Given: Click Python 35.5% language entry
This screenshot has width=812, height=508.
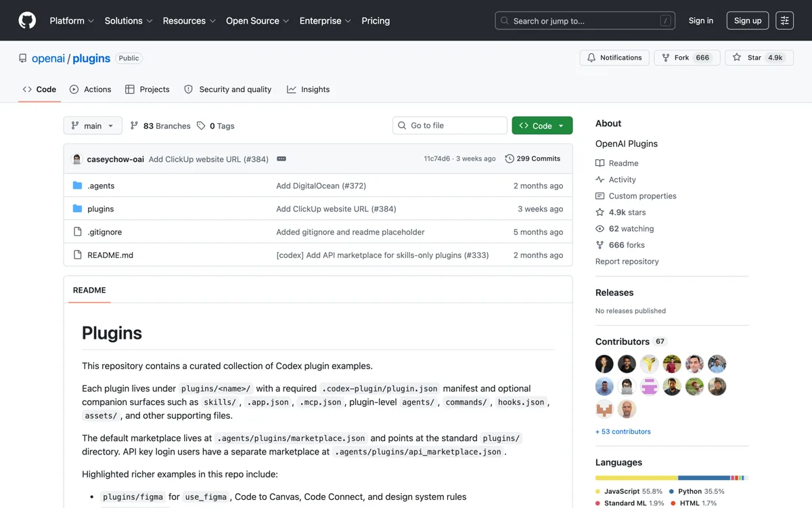Looking at the screenshot, I should (x=697, y=491).
